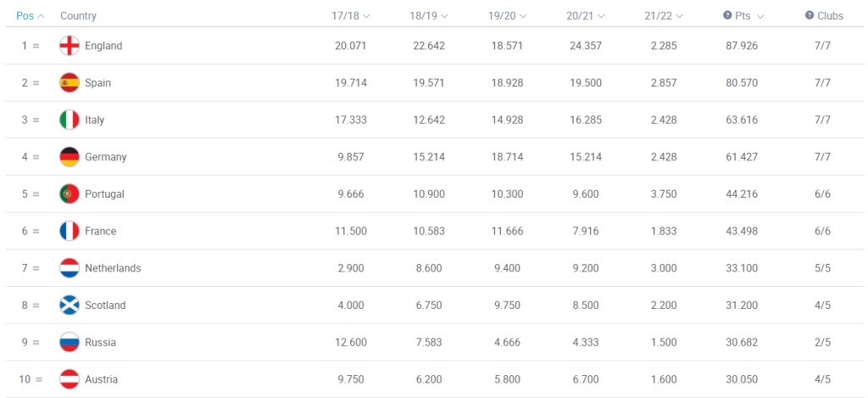Open the France country link
The image size is (868, 398).
[101, 232]
